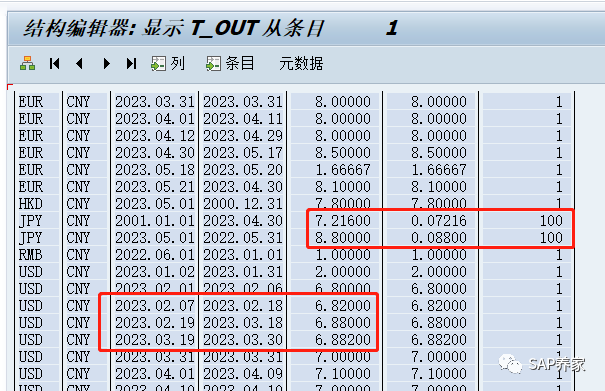Select date cell 2023.04.12
This screenshot has width=605, height=391.
[154, 136]
